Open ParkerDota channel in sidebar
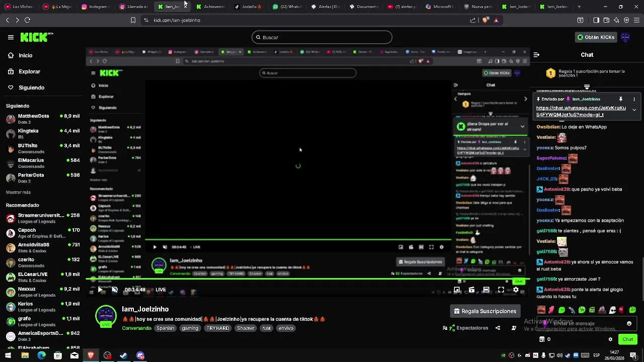This screenshot has width=644, height=362. click(x=43, y=177)
